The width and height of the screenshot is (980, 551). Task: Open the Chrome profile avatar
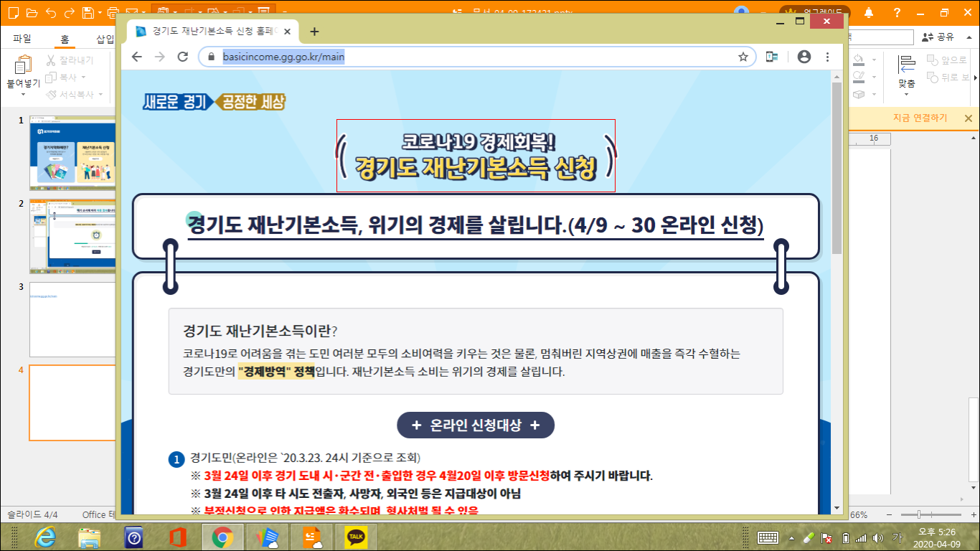click(x=804, y=57)
